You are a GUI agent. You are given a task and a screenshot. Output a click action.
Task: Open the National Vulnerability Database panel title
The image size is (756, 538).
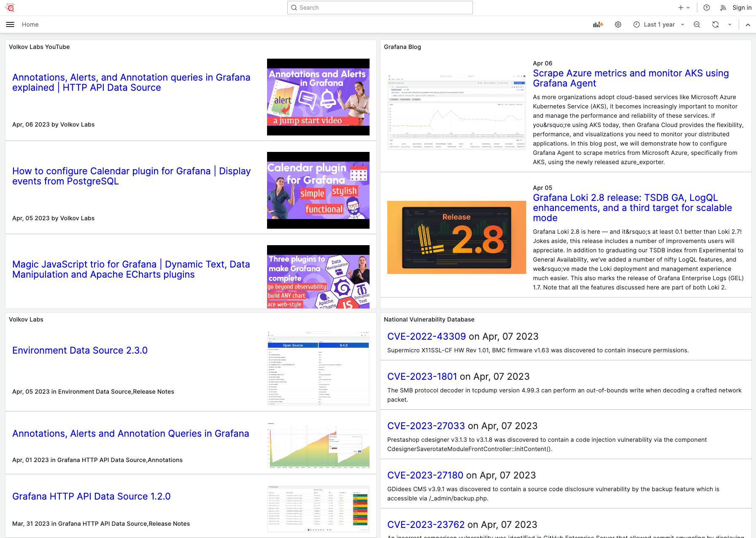(x=429, y=319)
